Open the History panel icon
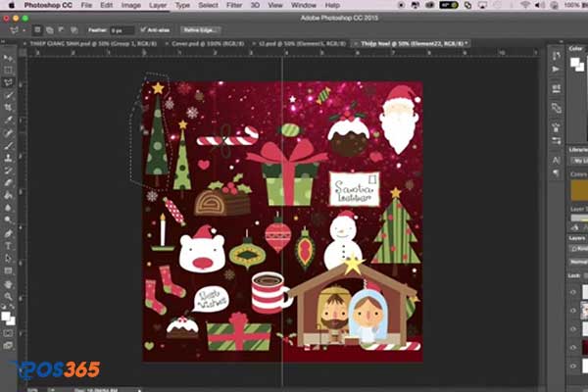The image size is (588, 392). tap(556, 56)
